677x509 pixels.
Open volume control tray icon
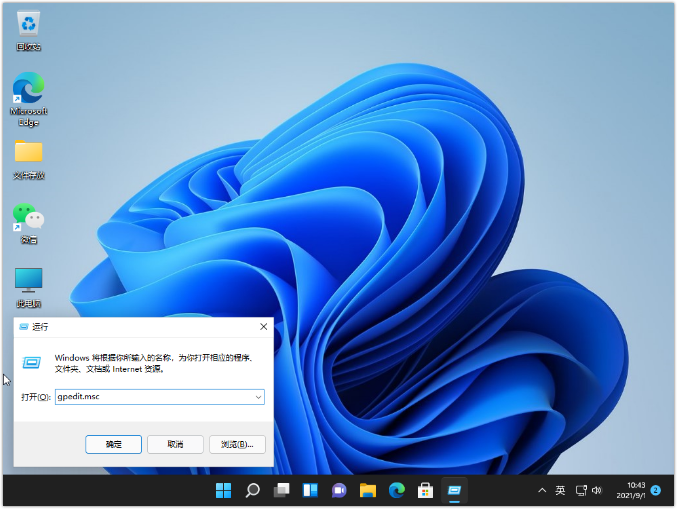click(x=597, y=490)
